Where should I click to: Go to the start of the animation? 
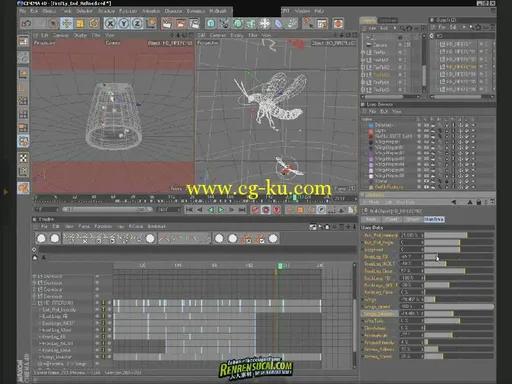coord(189,210)
